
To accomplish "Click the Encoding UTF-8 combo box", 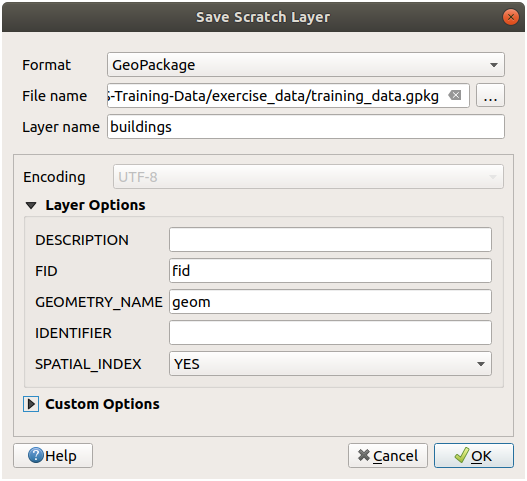I will coord(308,177).
